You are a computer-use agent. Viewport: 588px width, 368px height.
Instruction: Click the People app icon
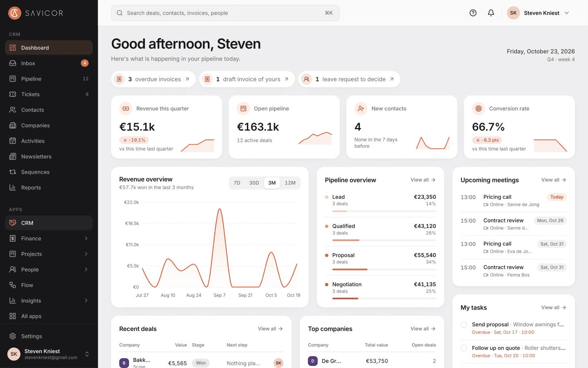pyautogui.click(x=13, y=269)
